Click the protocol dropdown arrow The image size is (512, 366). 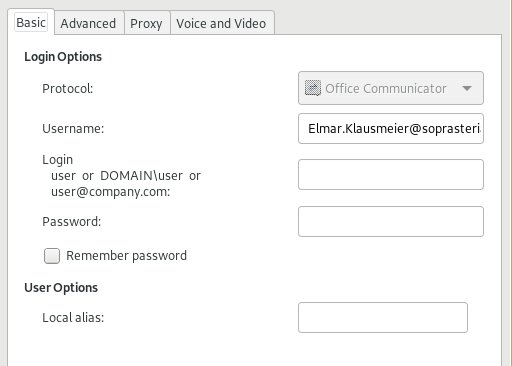(x=467, y=88)
